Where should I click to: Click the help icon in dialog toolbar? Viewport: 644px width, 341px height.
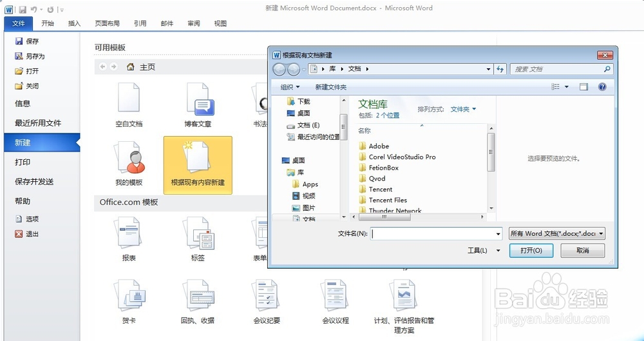[602, 87]
